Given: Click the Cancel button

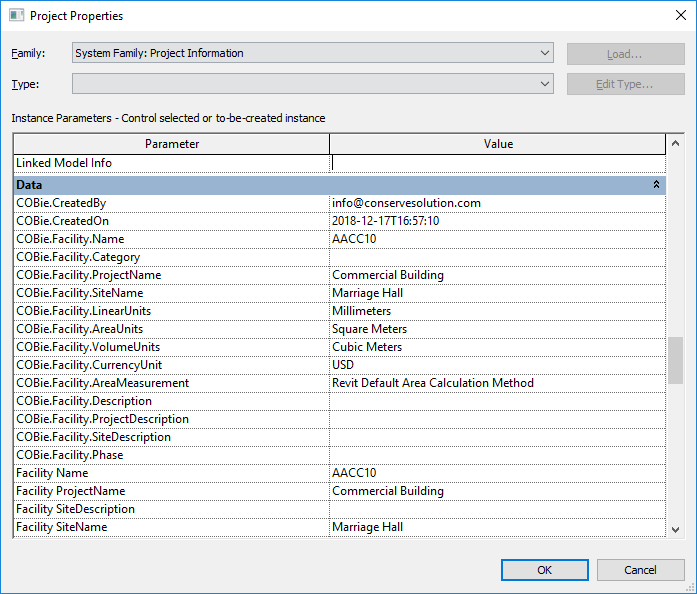Looking at the screenshot, I should click(x=640, y=570).
